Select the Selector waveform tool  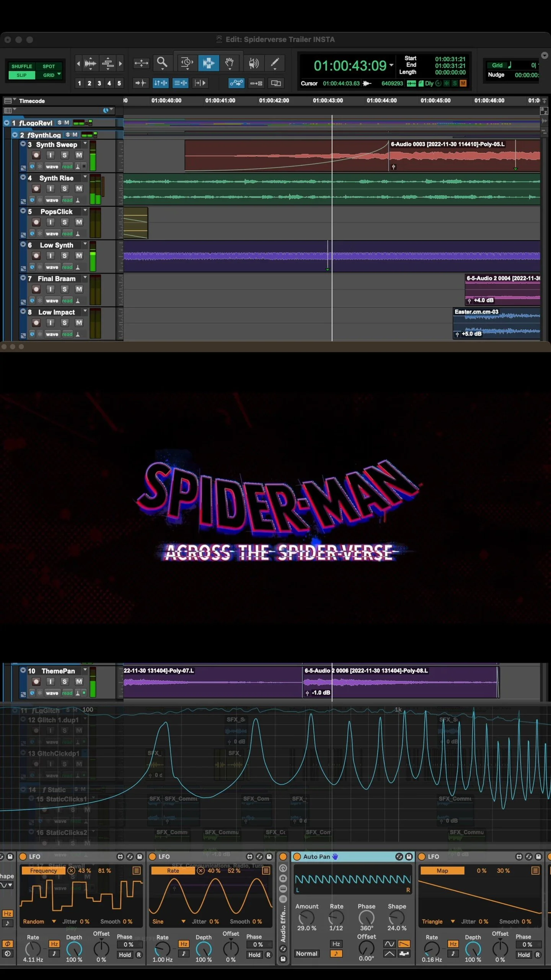tap(208, 63)
